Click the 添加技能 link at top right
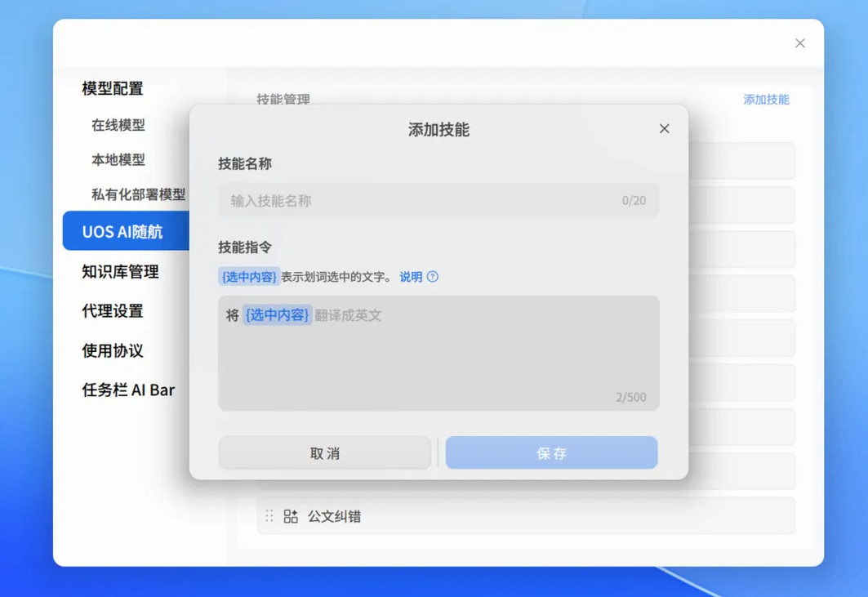This screenshot has height=597, width=868. pos(766,100)
